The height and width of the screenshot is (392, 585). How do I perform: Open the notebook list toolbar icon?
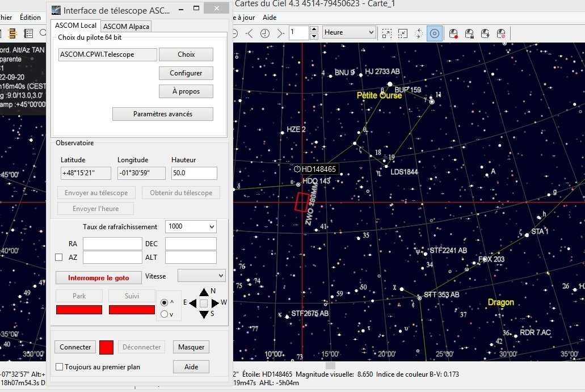(x=28, y=33)
